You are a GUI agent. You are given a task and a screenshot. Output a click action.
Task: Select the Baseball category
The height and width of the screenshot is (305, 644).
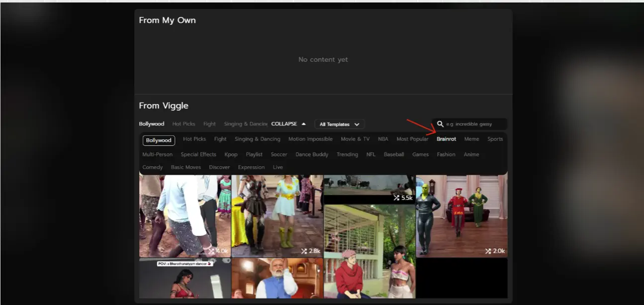(394, 154)
